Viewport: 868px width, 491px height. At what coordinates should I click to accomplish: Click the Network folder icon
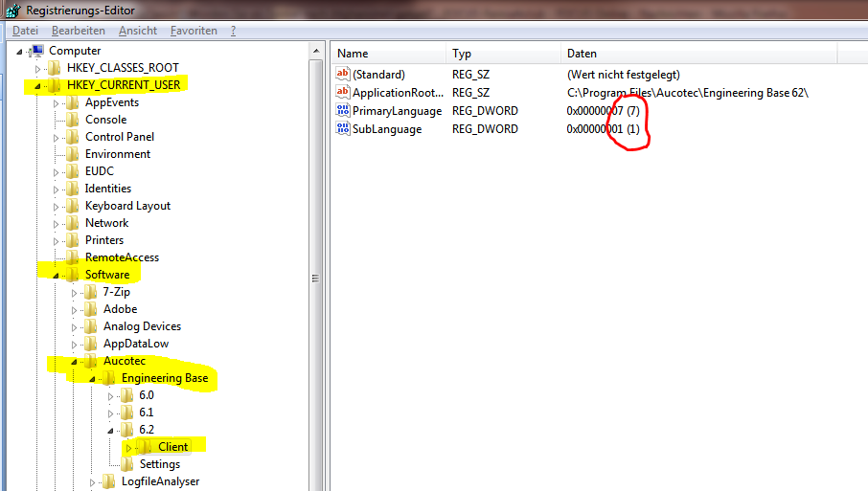pyautogui.click(x=73, y=223)
